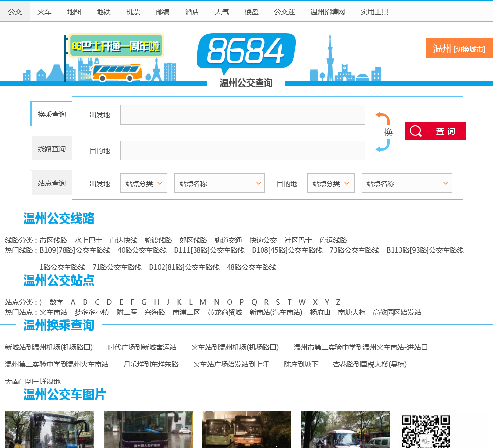Screen dimensions: 493x448
Task: Open transfer 月乐垟到东垟东路
Action: [151, 364]
